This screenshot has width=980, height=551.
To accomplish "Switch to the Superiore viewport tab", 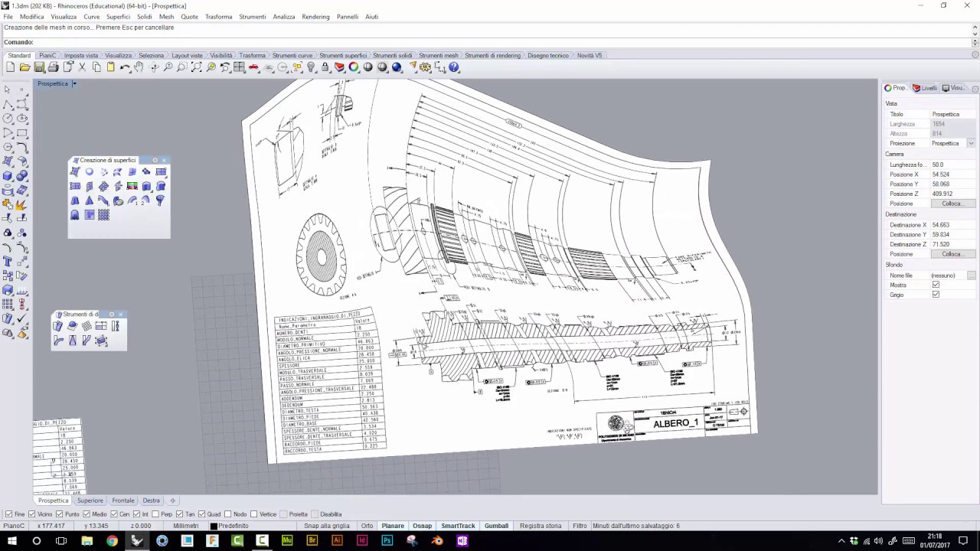I will point(90,500).
